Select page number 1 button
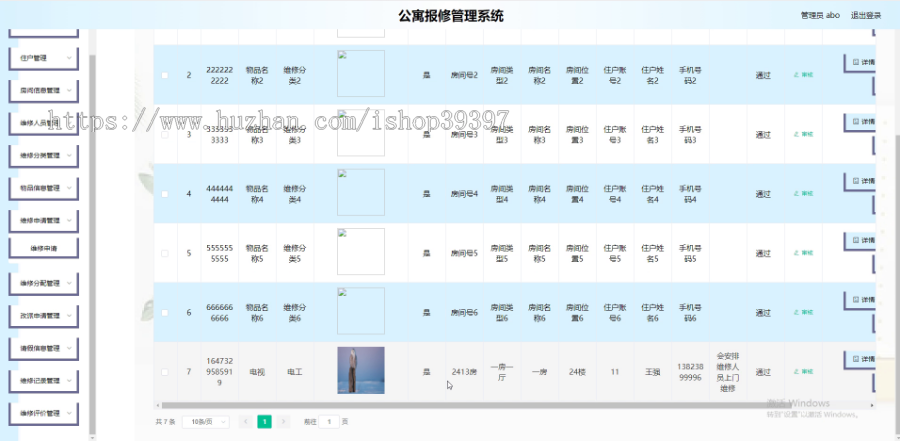The height and width of the screenshot is (441, 900). coord(264,422)
